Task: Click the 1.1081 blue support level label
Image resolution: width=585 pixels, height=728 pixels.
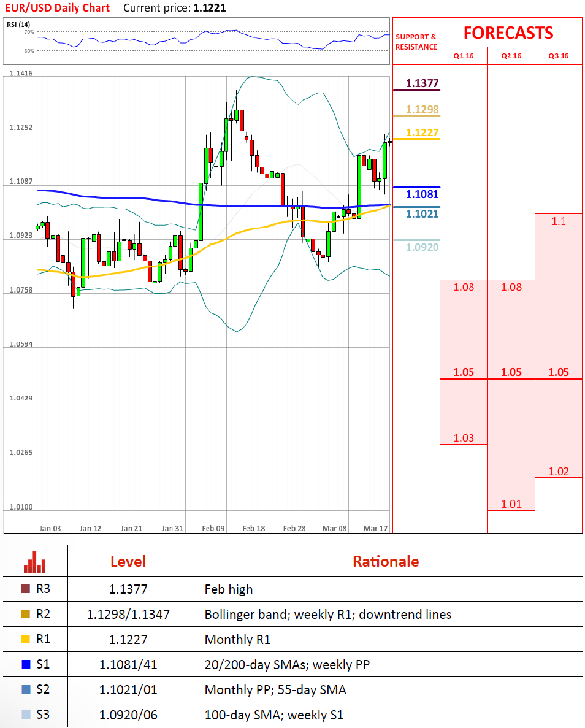Action: click(422, 194)
